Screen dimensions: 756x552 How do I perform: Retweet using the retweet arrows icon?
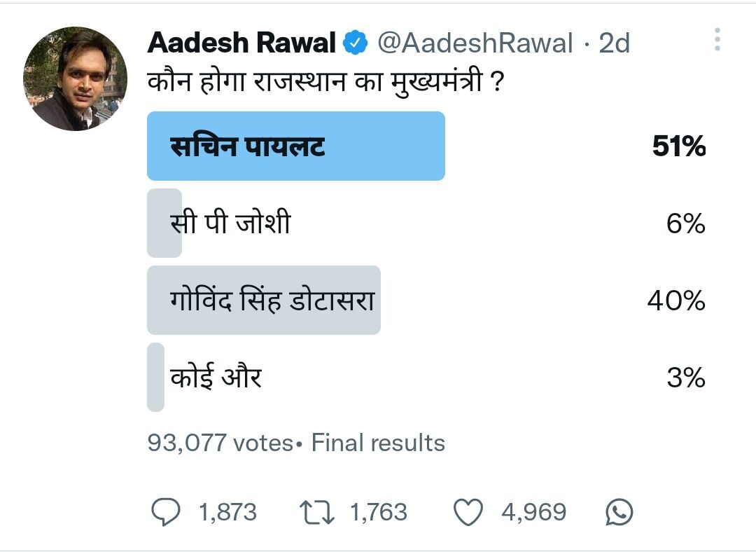point(316,512)
